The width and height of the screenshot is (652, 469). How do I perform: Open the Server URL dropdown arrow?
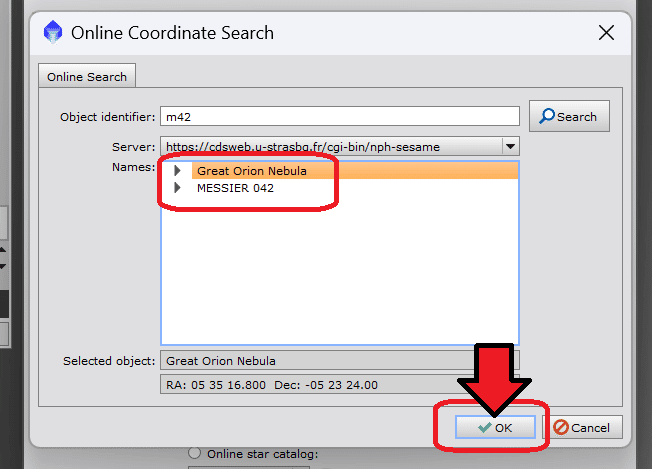click(510, 146)
